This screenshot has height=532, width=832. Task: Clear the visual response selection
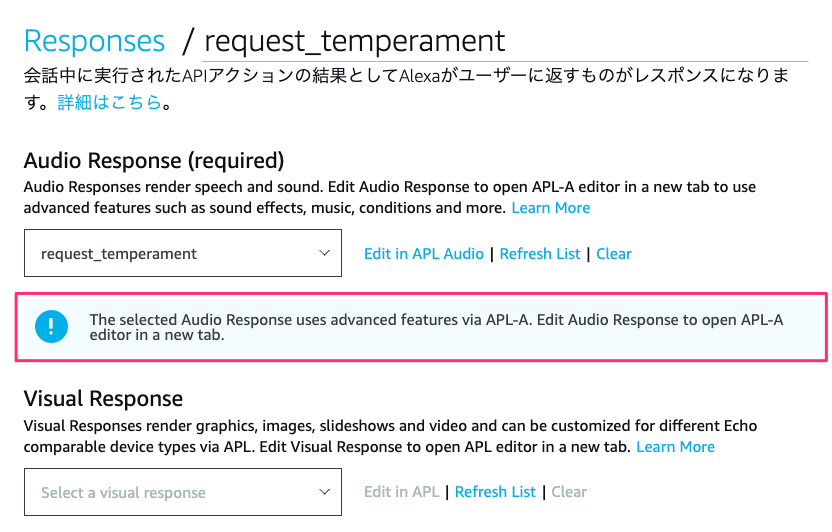coord(569,492)
